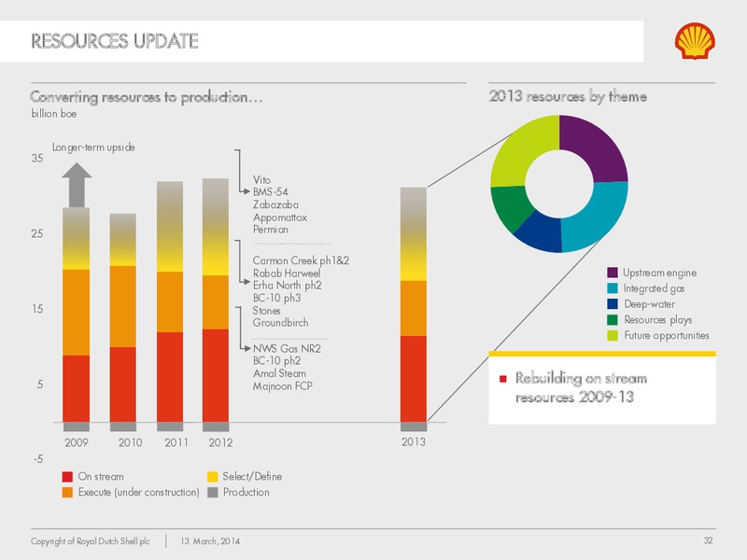
Task: Click the Resources plays green legend square
Action: point(613,319)
